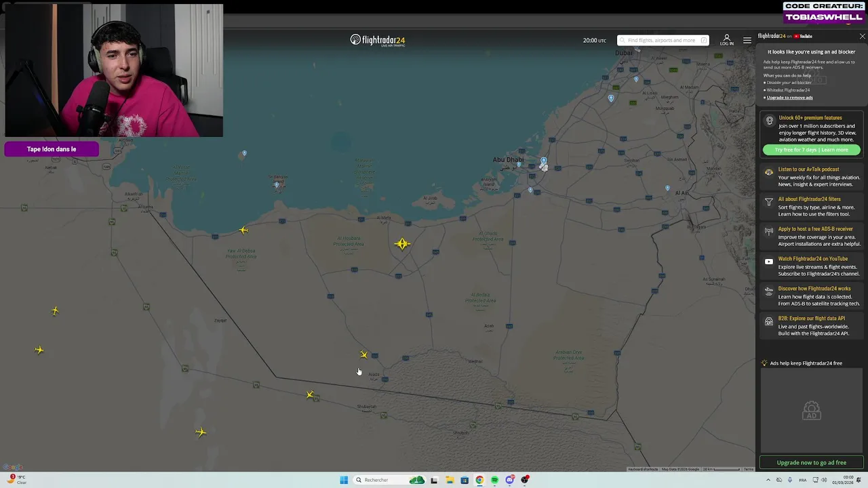Click the AD placeholder image in sidebar

tap(811, 411)
